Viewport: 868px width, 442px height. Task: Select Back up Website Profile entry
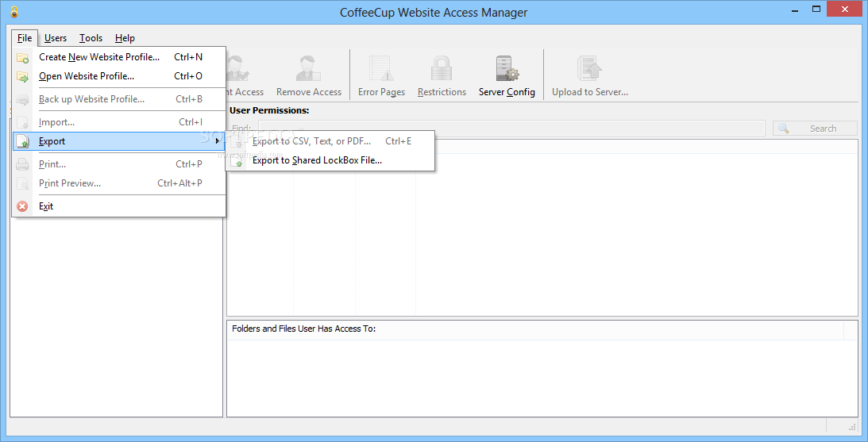118,99
